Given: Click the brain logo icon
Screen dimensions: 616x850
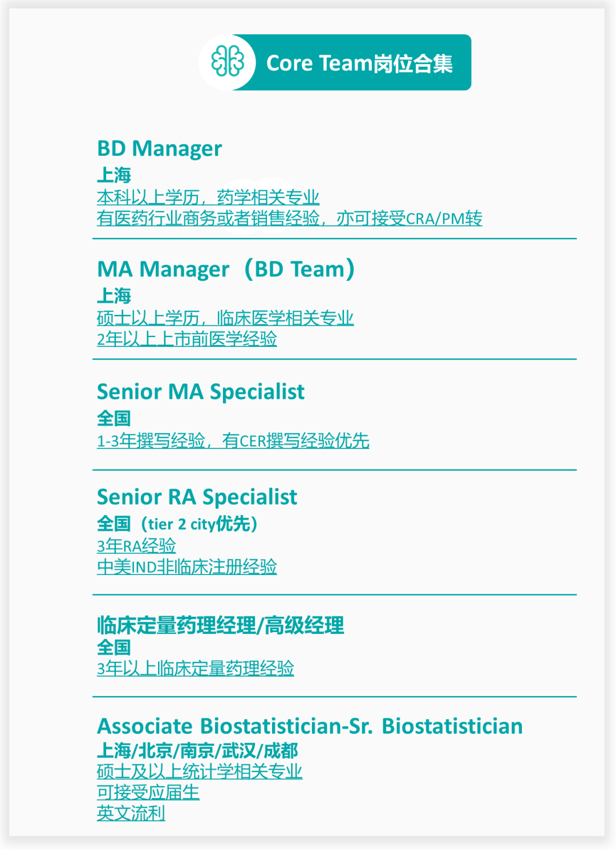Looking at the screenshot, I should (x=227, y=62).
